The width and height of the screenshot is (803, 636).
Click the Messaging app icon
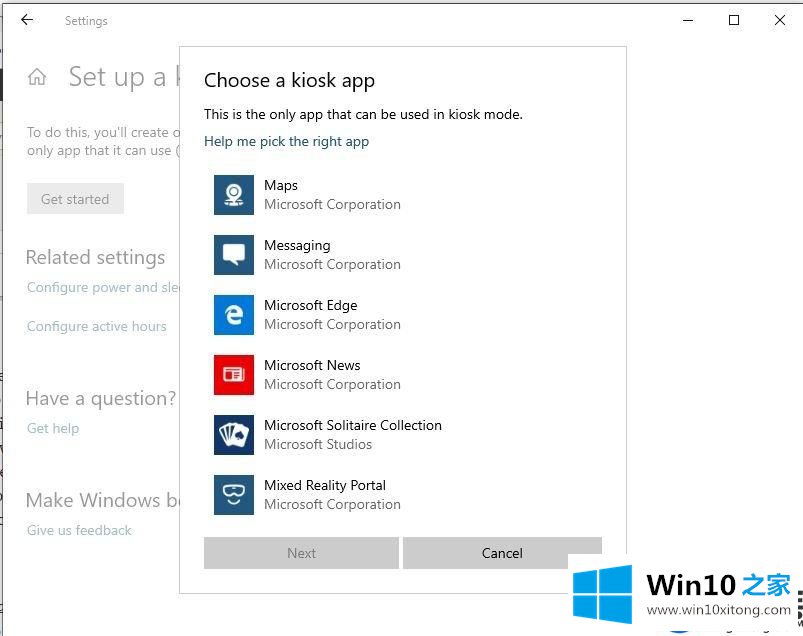(x=234, y=255)
